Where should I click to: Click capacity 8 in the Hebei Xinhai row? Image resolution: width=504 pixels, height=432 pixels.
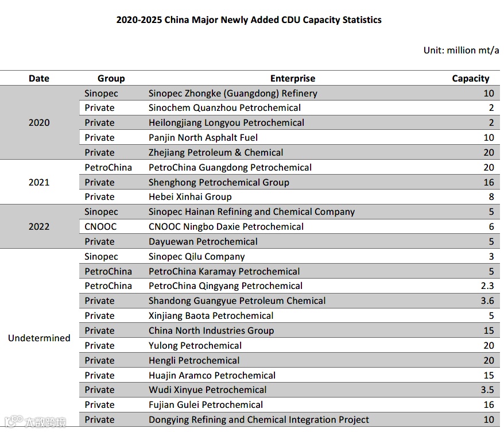[491, 197]
